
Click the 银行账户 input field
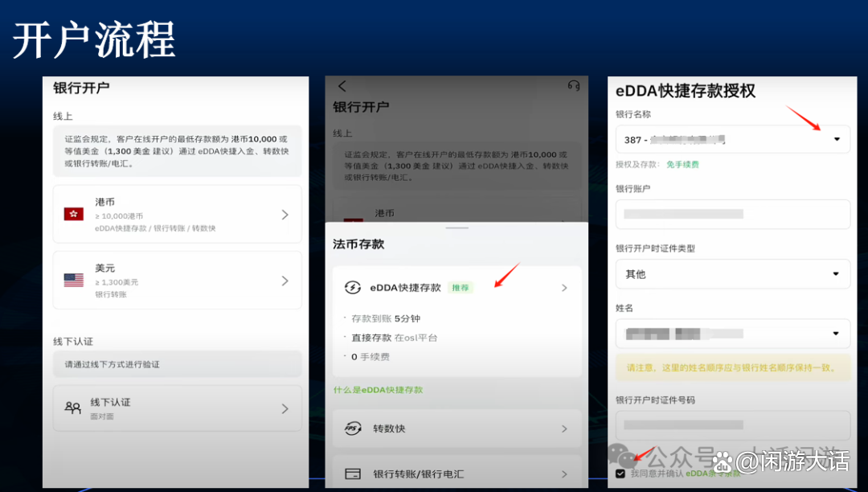point(733,214)
